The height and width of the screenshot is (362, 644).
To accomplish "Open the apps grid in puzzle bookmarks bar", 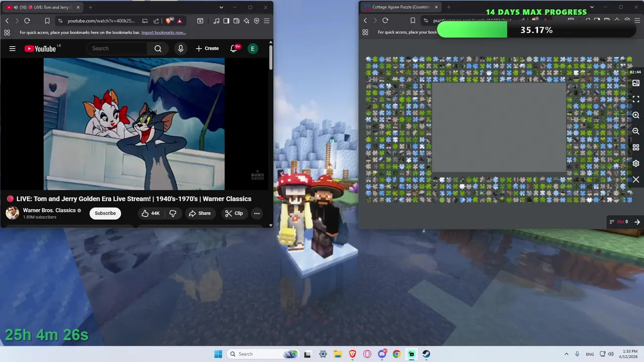I will (x=365, y=32).
